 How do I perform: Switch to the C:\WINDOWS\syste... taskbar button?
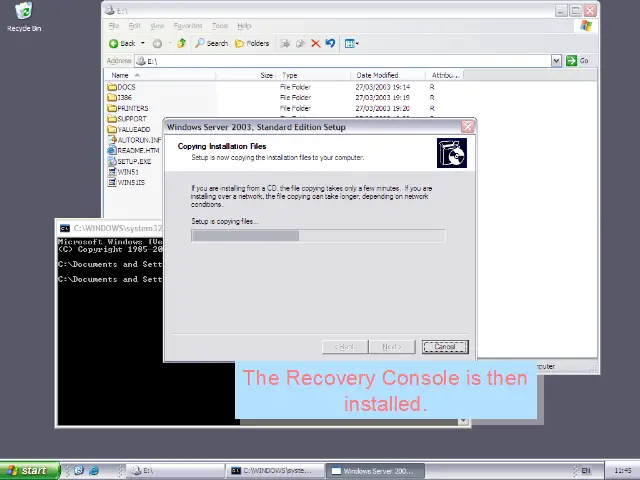coord(276,471)
